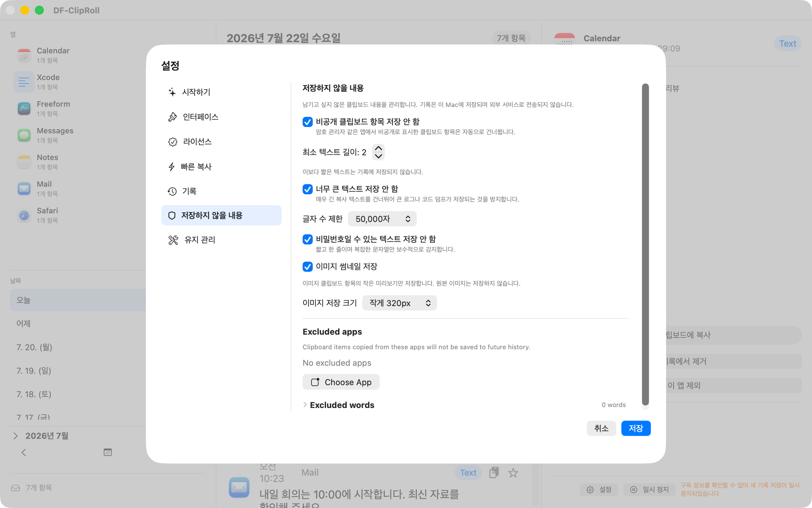This screenshot has height=508, width=812.
Task: Click the Mail app icon in the sidebar
Action: pyautogui.click(x=24, y=189)
